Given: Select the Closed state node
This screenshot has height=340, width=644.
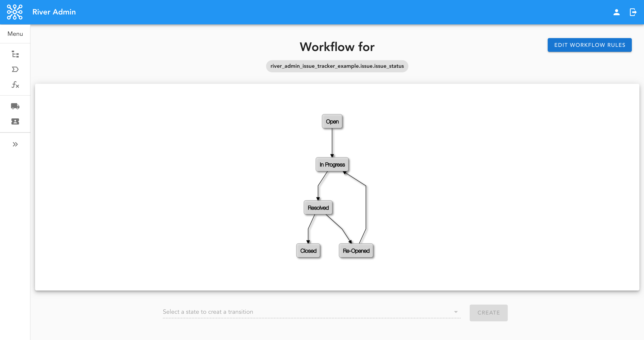Looking at the screenshot, I should point(308,251).
